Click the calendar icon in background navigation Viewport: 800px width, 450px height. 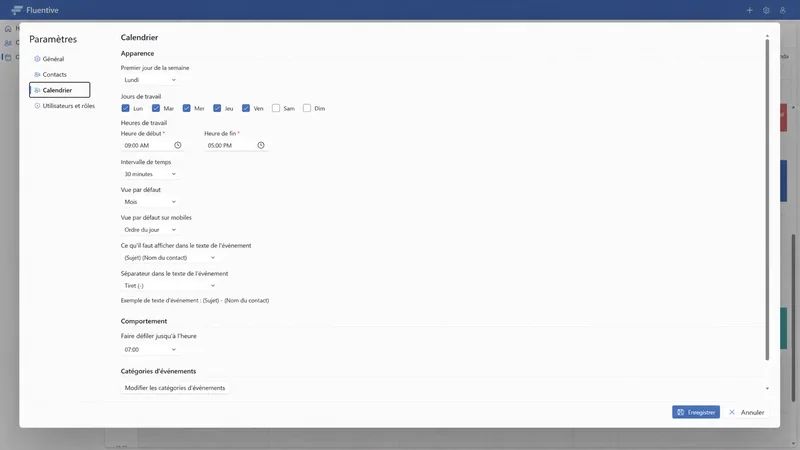click(8, 57)
